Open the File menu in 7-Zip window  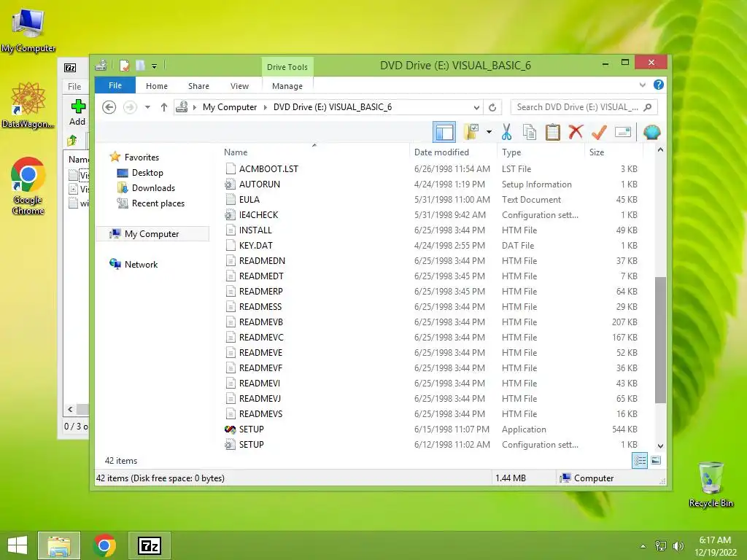coord(74,86)
